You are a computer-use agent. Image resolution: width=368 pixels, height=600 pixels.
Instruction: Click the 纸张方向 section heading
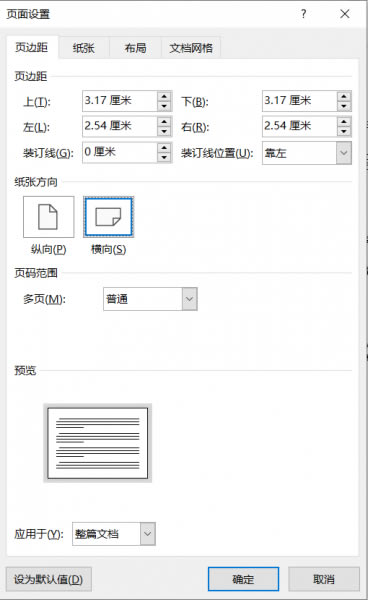tap(36, 182)
